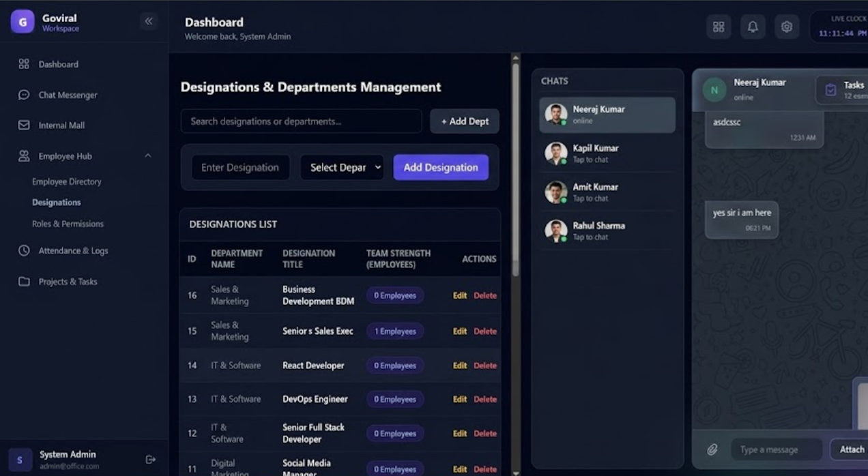Click the Attendance & Logs clock icon
Image resolution: width=868 pixels, height=476 pixels.
24,250
